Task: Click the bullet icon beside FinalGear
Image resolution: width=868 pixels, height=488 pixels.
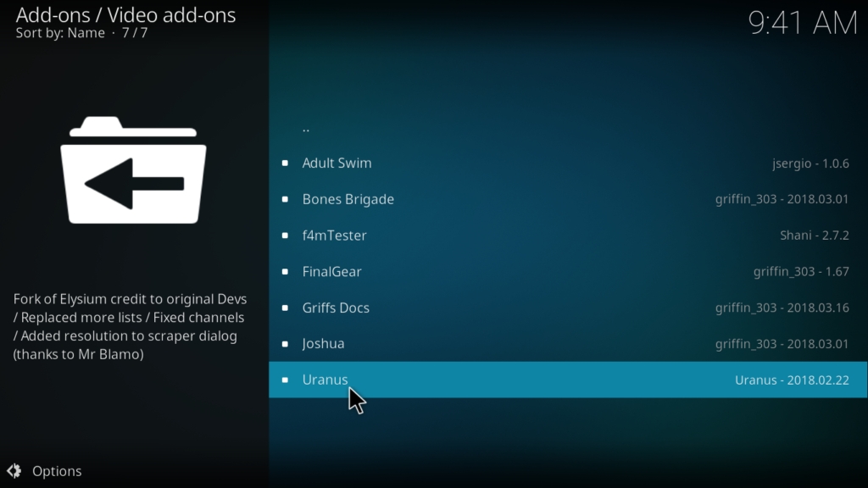Action: tap(285, 272)
